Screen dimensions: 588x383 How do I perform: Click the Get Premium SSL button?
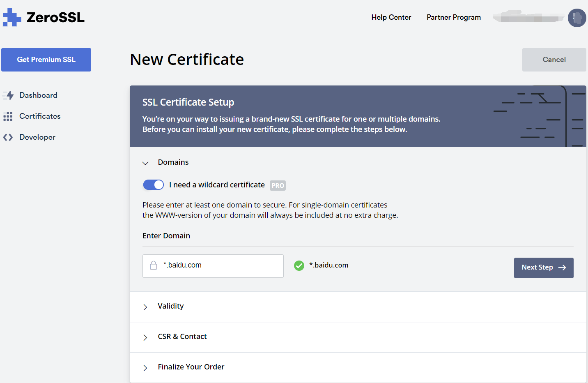pos(46,60)
